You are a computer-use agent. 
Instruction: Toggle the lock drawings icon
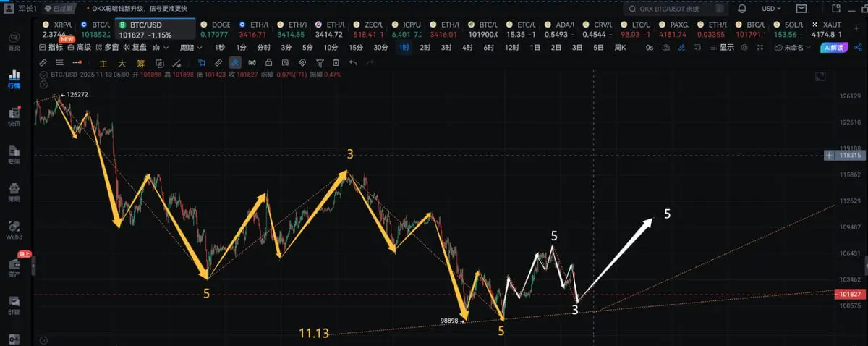(x=268, y=63)
